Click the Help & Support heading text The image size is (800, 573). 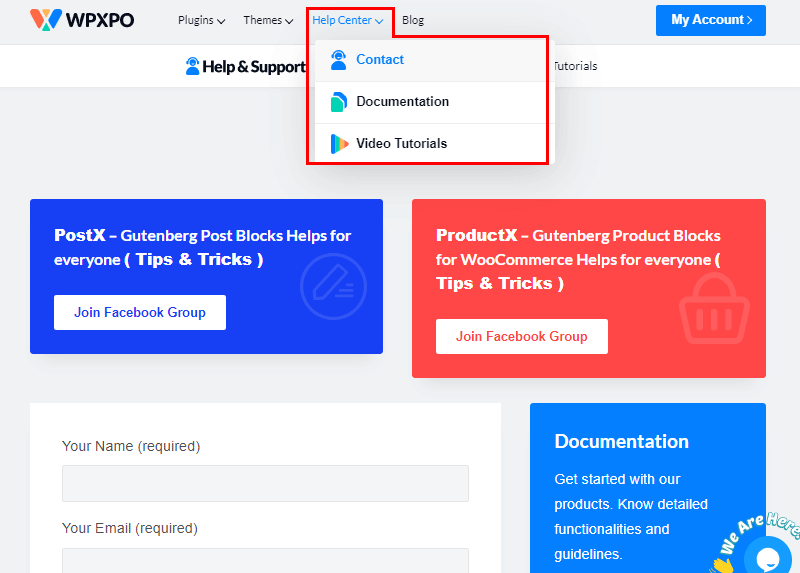point(254,67)
